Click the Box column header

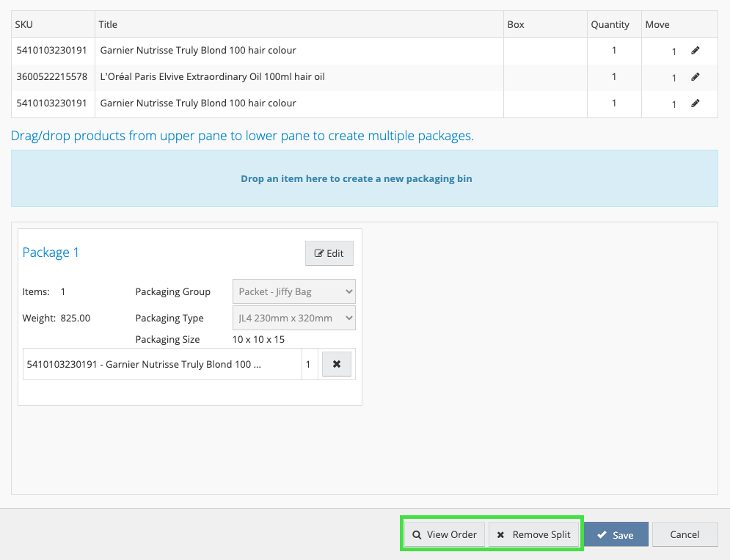(516, 24)
